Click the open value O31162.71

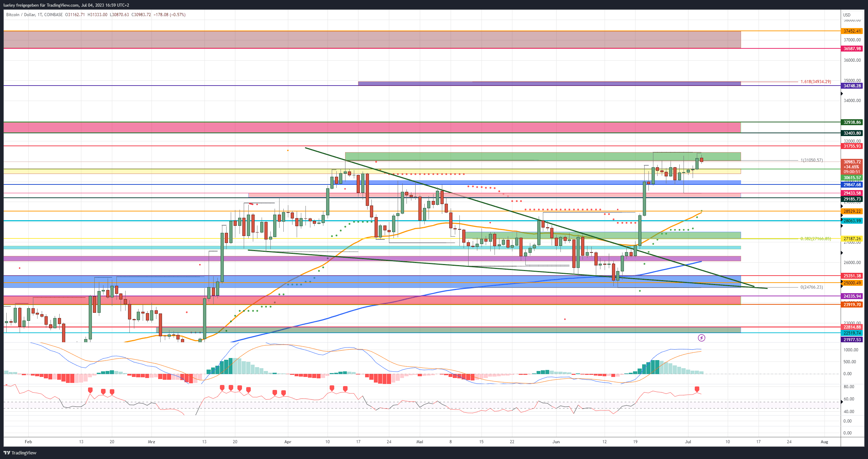point(75,15)
